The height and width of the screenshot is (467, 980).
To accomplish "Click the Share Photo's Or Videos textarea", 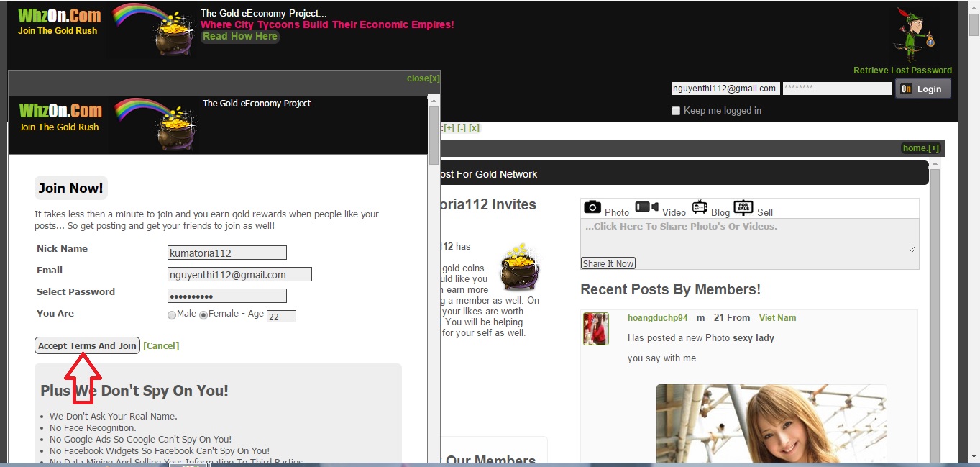I will coord(748,236).
